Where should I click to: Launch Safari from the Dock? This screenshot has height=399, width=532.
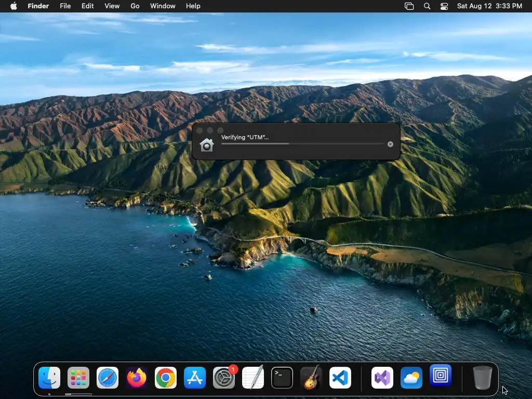pyautogui.click(x=108, y=378)
